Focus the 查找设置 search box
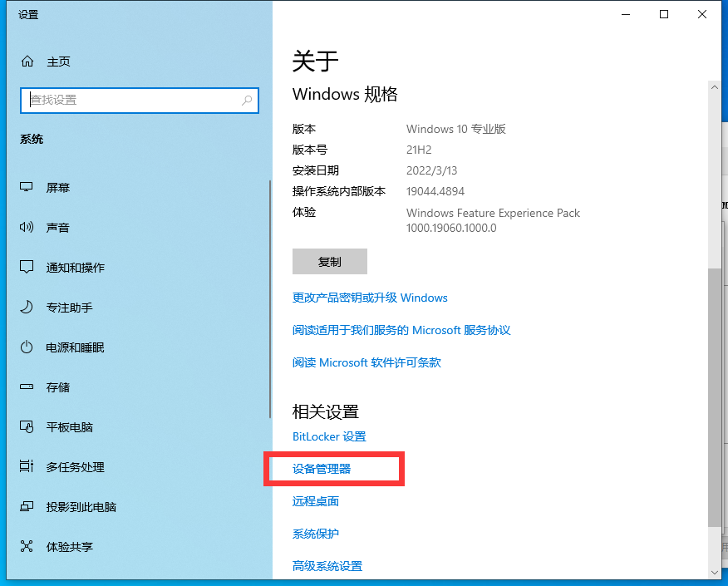 click(140, 101)
